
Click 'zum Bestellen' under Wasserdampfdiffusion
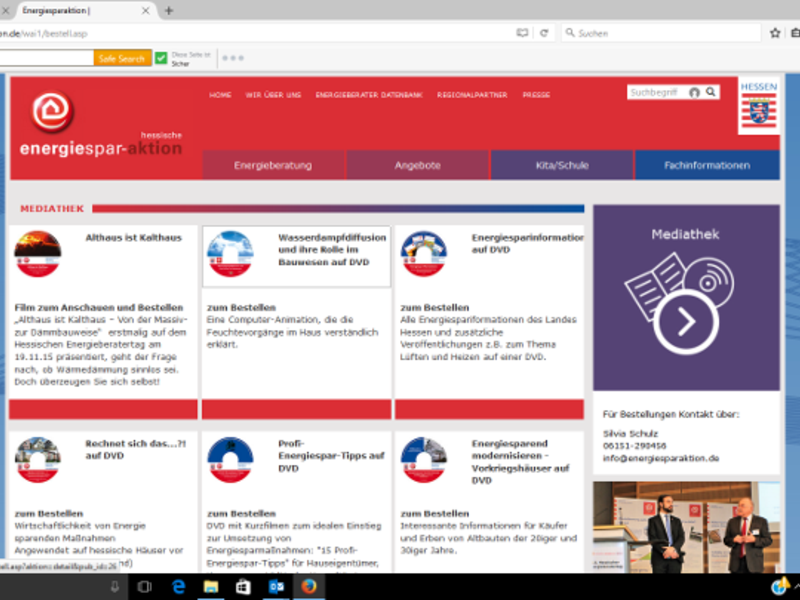tap(241, 308)
